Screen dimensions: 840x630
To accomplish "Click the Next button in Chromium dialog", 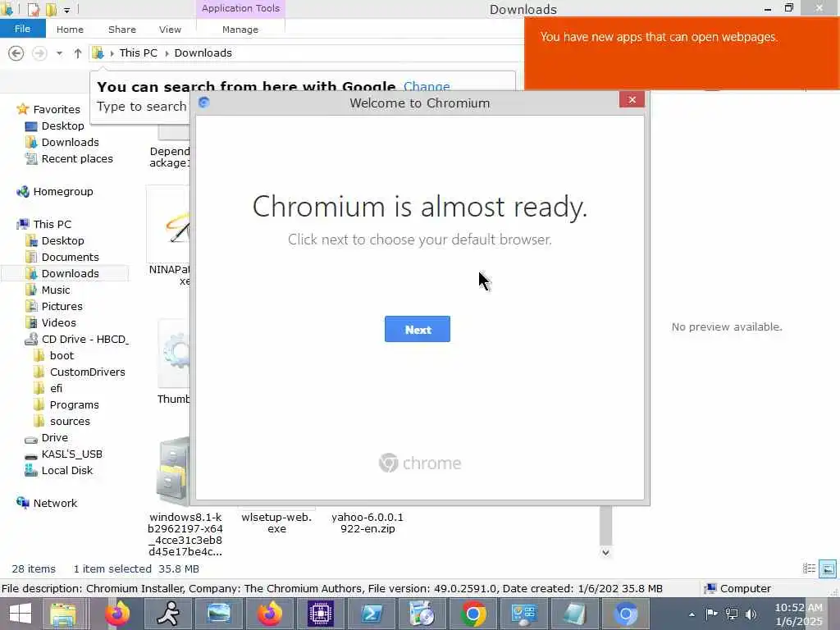I will pos(418,329).
